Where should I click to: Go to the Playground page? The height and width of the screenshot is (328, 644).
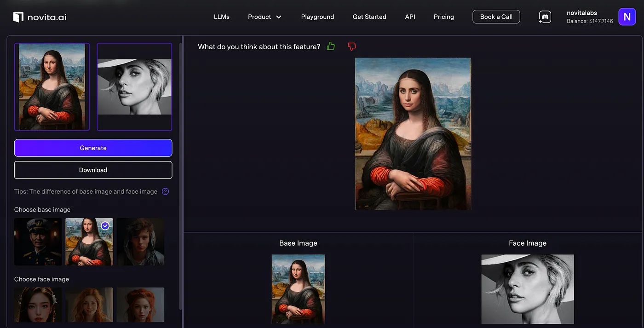pyautogui.click(x=317, y=17)
